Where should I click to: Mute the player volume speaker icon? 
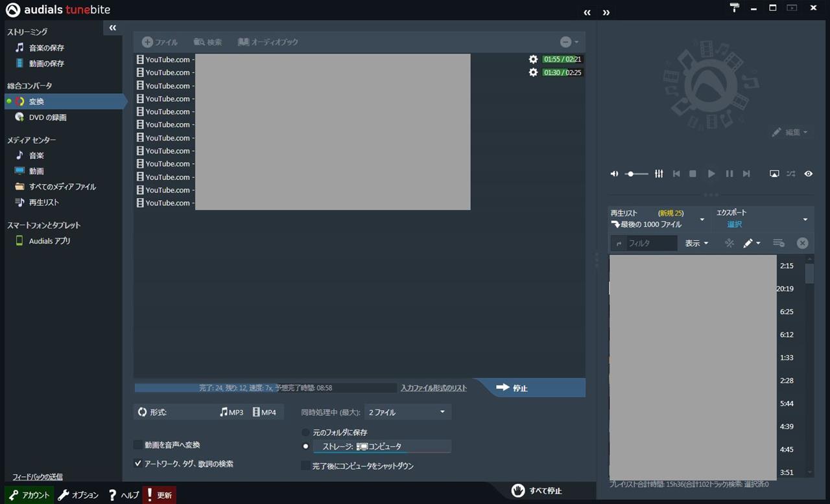pos(614,174)
